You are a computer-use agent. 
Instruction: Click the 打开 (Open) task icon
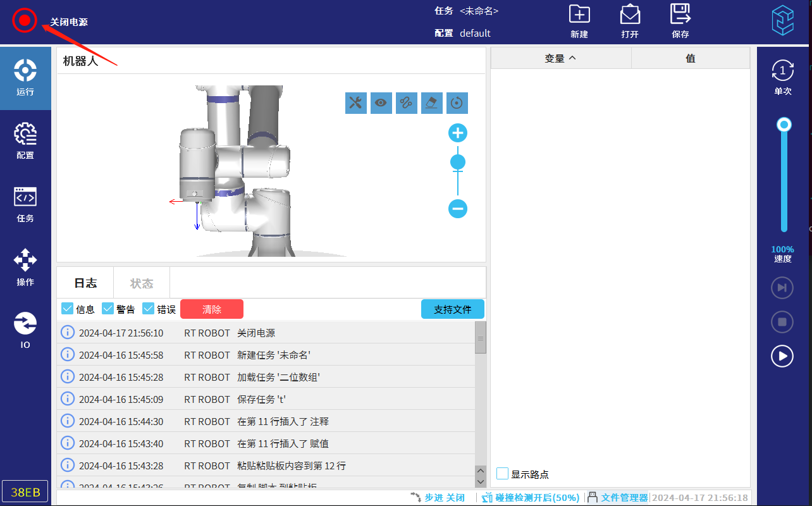[x=629, y=20]
